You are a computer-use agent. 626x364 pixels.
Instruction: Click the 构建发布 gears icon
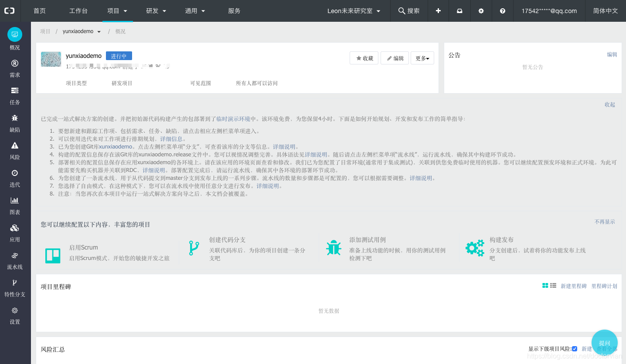(475, 248)
